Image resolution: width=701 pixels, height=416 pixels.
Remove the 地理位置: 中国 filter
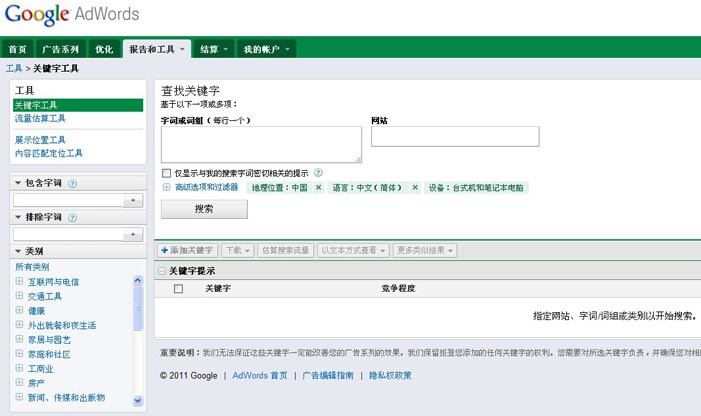318,187
